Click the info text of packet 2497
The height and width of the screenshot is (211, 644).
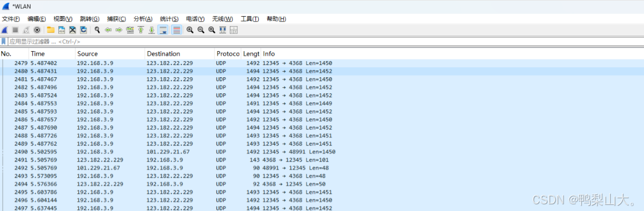click(298, 208)
